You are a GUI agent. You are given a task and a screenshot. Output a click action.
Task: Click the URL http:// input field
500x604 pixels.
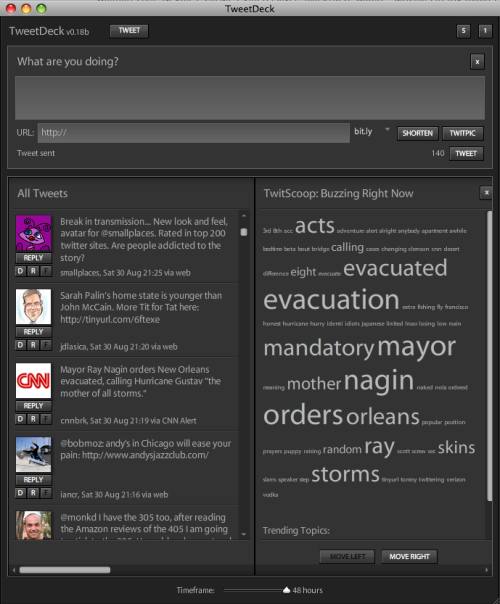pyautogui.click(x=194, y=133)
